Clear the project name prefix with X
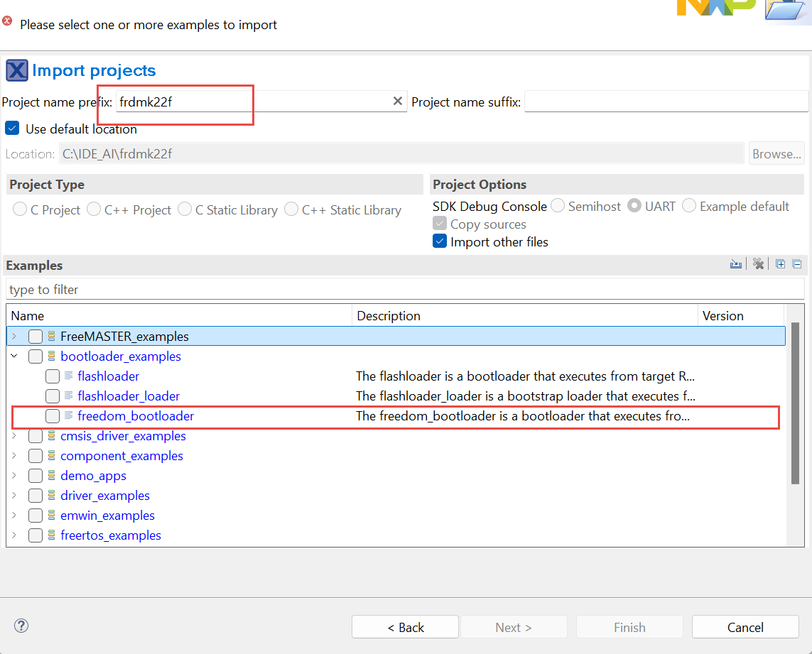Viewport: 812px width, 654px height. [398, 102]
